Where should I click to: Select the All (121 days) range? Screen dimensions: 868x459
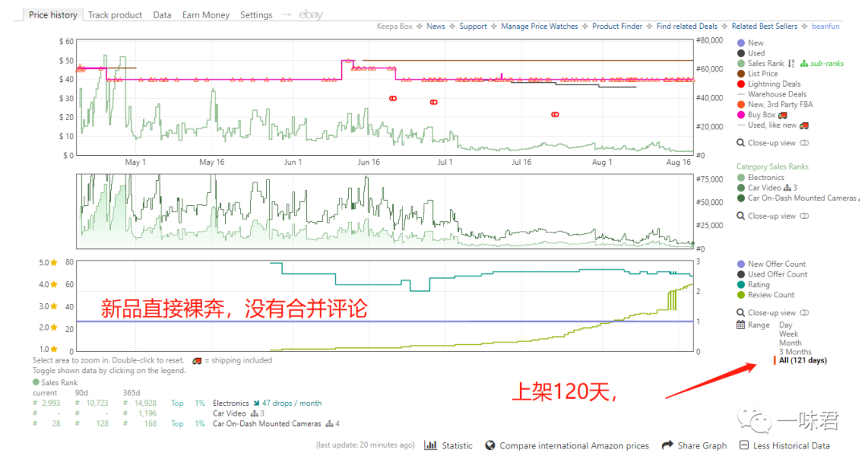pos(803,360)
